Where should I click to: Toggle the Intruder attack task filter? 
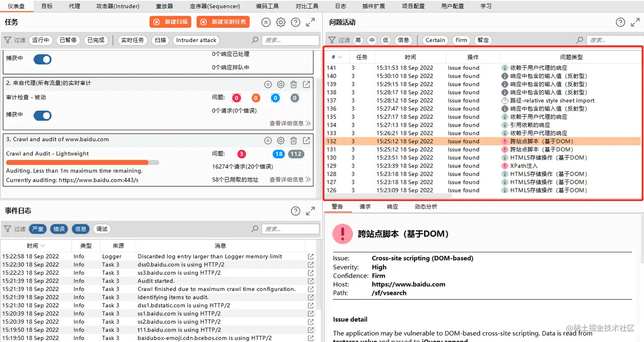(196, 40)
